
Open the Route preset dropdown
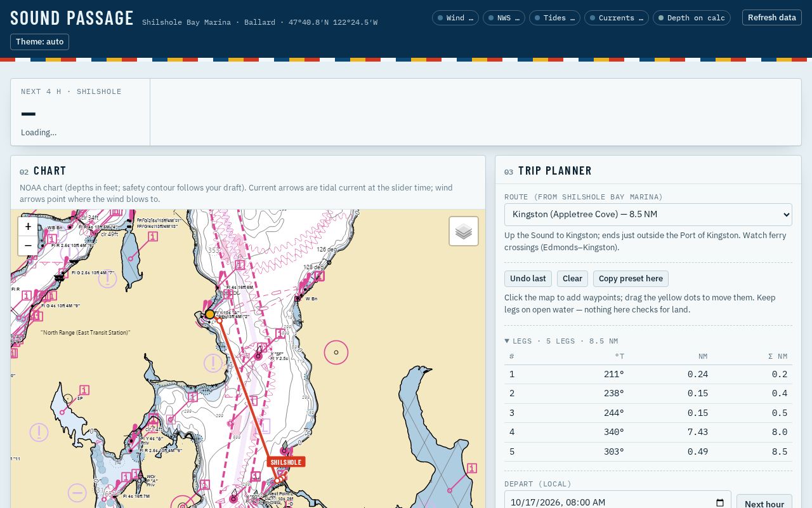[648, 215]
